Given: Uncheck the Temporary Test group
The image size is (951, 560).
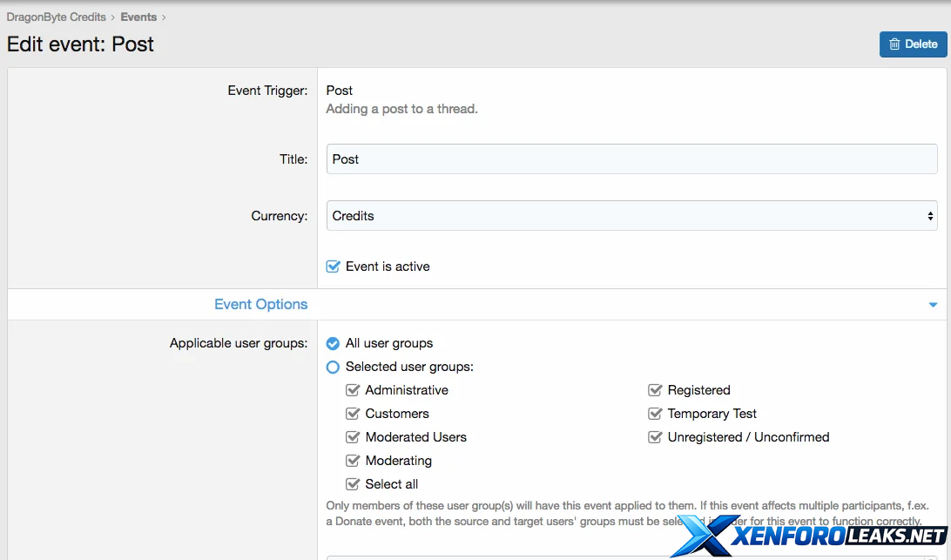Looking at the screenshot, I should tap(655, 414).
